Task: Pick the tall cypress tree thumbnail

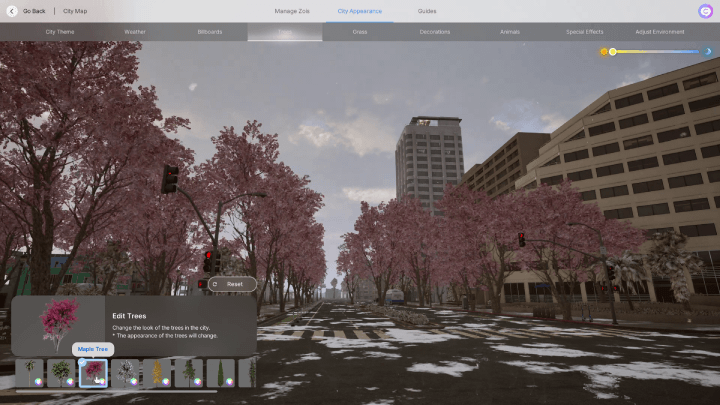Action: (220, 373)
